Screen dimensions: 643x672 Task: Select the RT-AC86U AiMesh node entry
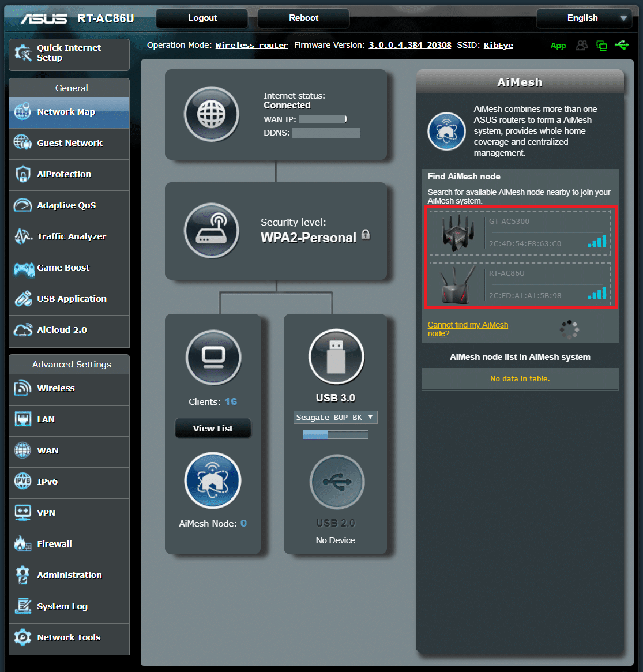coord(520,284)
